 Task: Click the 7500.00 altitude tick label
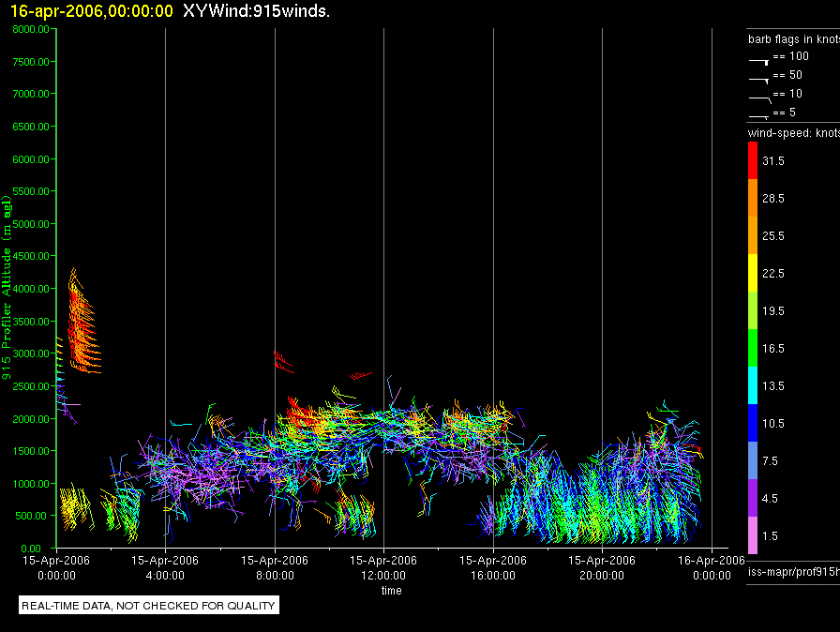pyautogui.click(x=31, y=62)
